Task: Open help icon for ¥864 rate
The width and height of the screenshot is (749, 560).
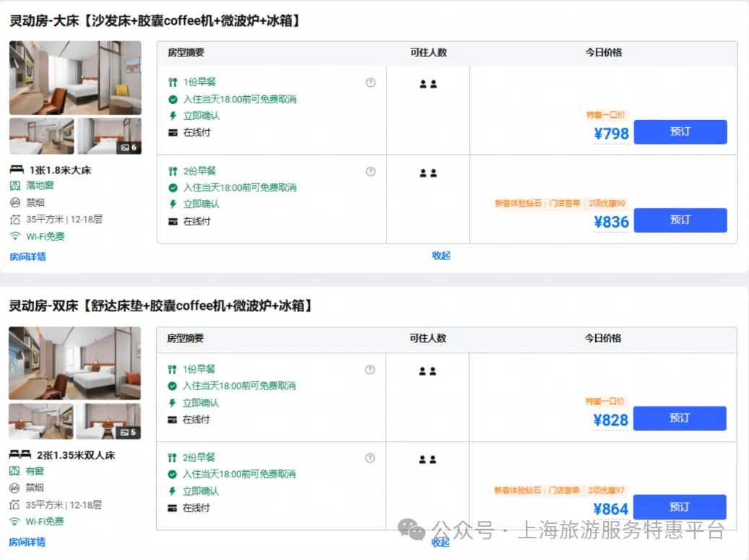Action: coord(370,458)
